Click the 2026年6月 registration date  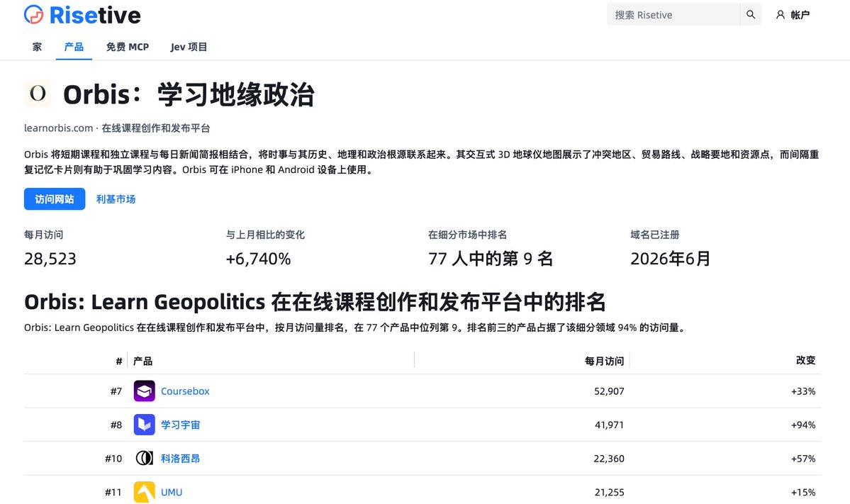pos(671,259)
